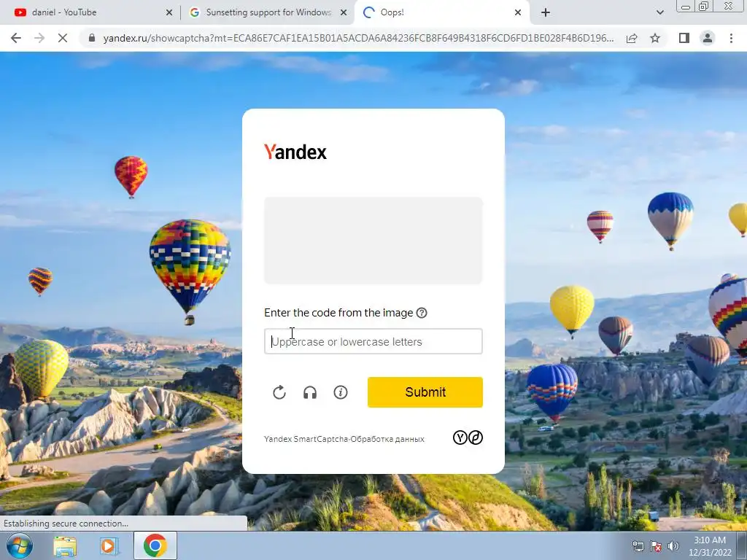Focus the captcha code input field

coord(373,341)
